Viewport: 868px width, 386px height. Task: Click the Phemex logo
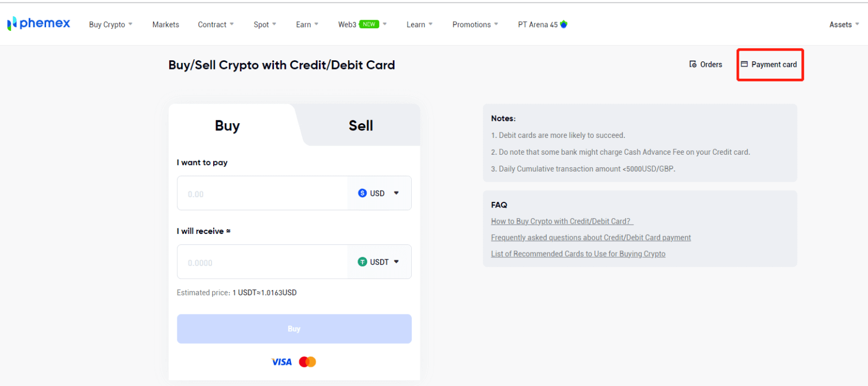point(38,23)
